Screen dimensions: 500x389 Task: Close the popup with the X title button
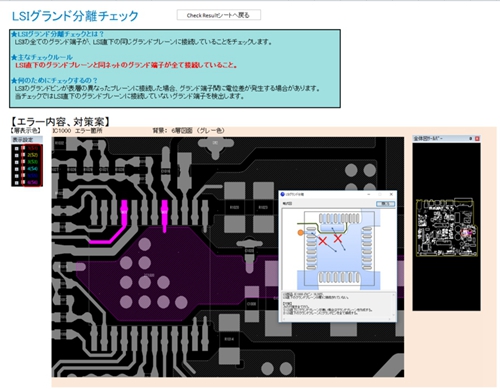(x=391, y=194)
